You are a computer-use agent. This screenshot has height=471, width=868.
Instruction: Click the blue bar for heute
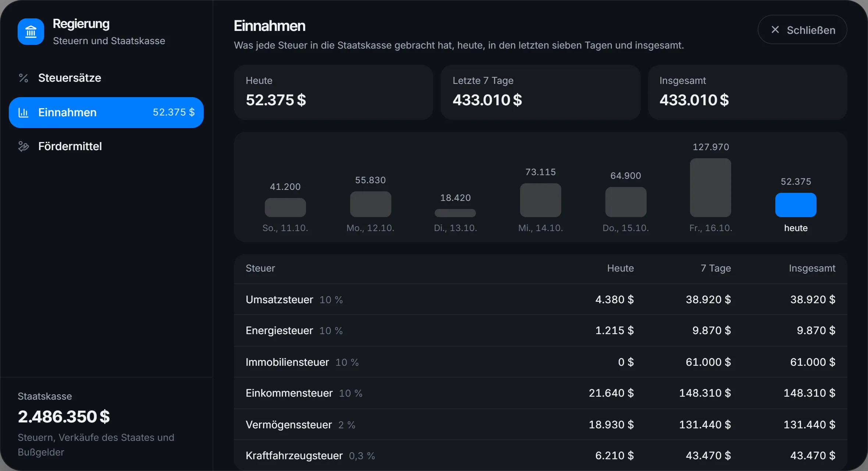click(x=796, y=205)
